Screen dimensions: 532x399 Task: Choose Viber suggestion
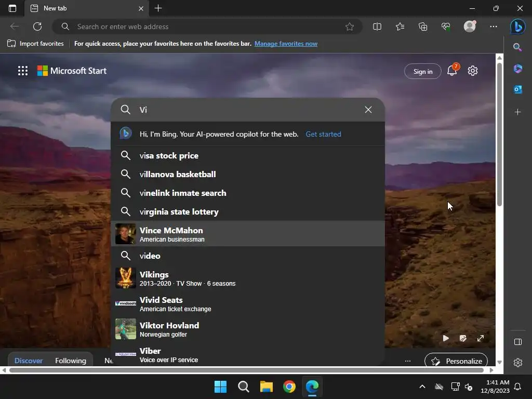click(x=248, y=354)
